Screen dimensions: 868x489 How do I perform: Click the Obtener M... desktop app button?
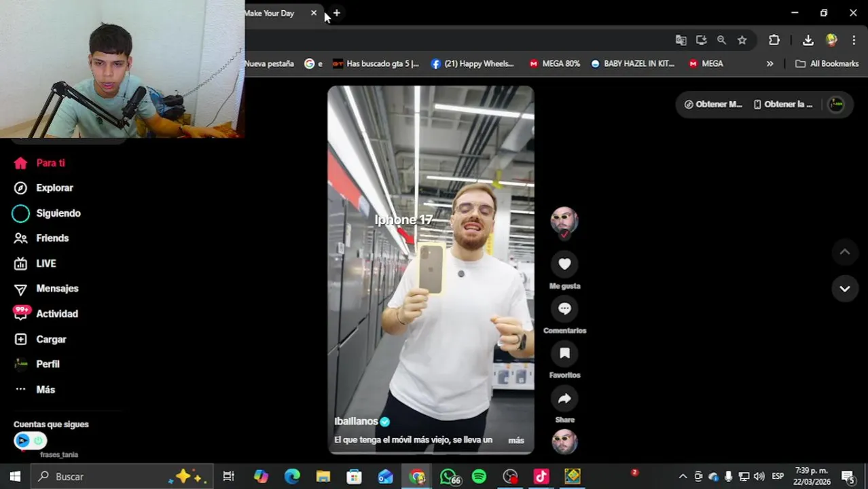(712, 105)
